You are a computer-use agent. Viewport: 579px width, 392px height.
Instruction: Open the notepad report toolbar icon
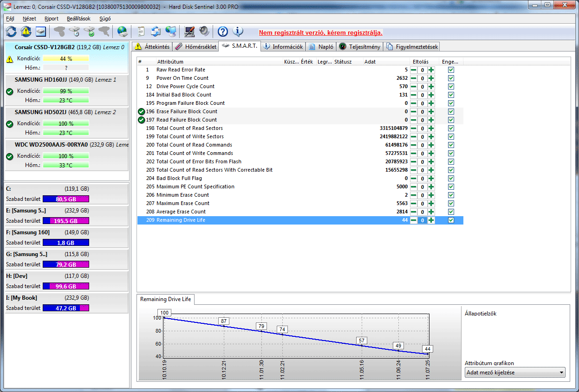(141, 32)
